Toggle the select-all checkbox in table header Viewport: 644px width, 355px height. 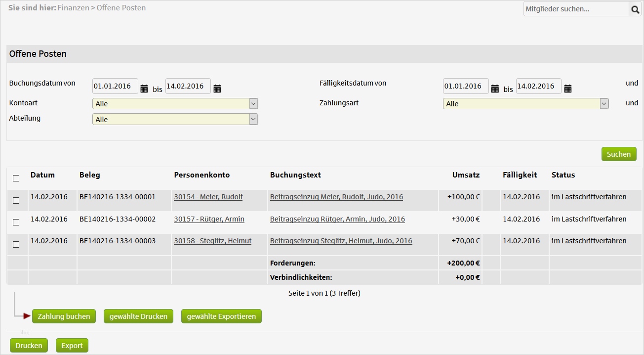pyautogui.click(x=16, y=178)
